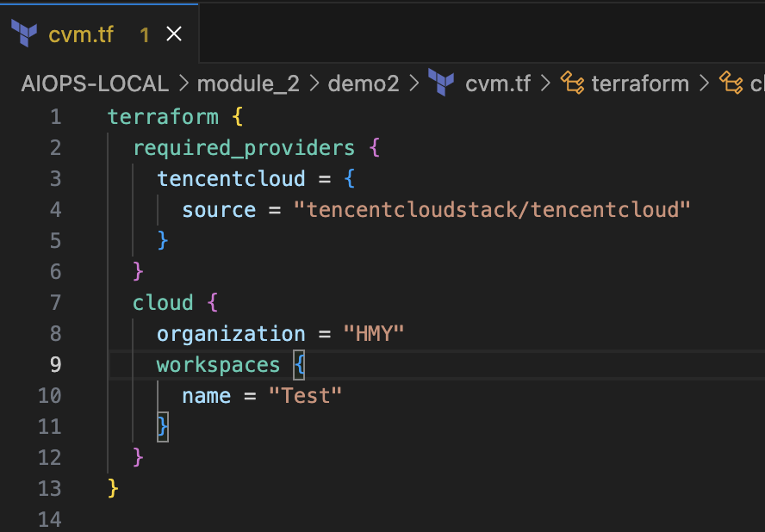Select terraform symbol in breadcrumb
The height and width of the screenshot is (532, 765).
tap(640, 84)
